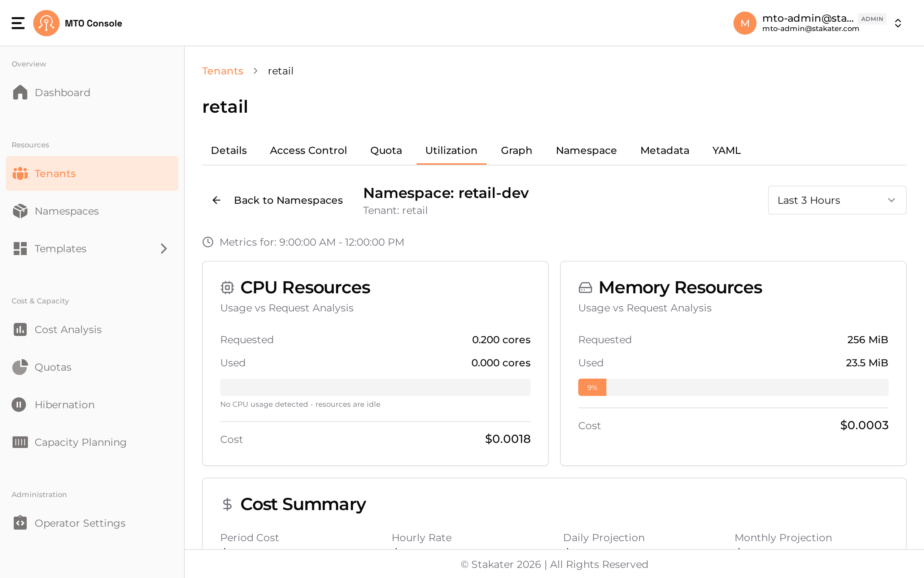924x578 pixels.
Task: Click the $0.0018 CPU cost
Action: 507,439
